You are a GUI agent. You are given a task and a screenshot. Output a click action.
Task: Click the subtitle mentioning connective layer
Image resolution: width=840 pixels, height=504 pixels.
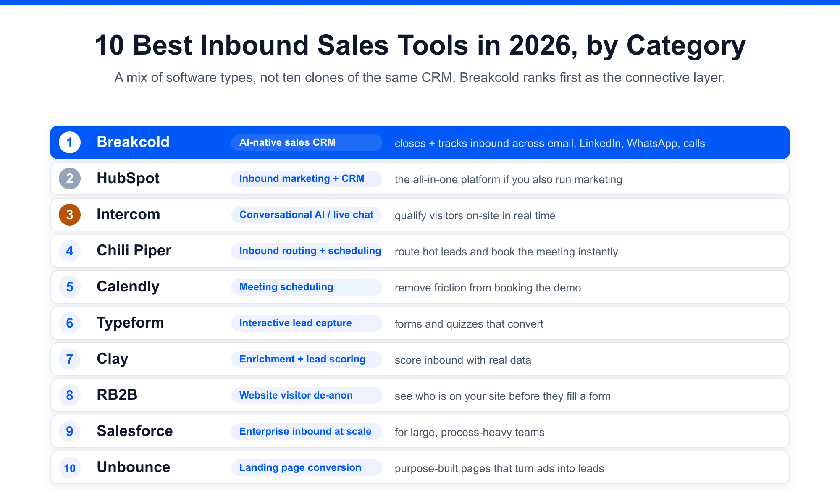(420, 78)
